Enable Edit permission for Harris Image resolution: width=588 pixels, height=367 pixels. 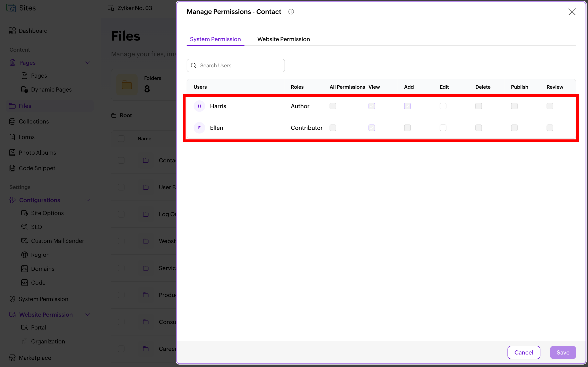point(443,106)
